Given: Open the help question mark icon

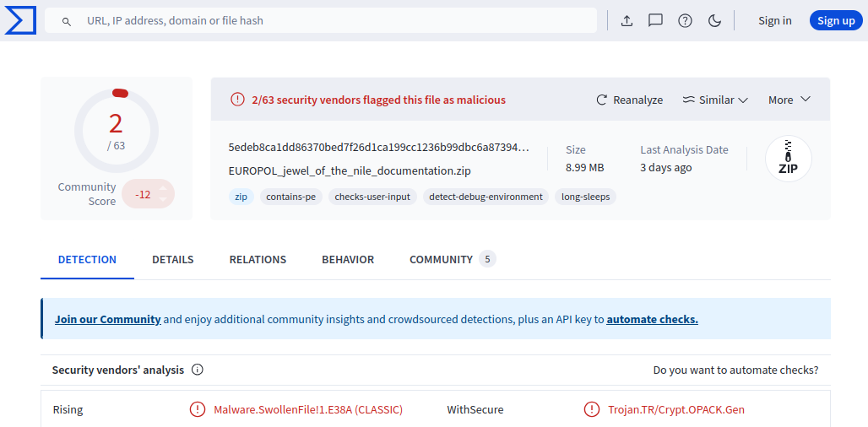Looking at the screenshot, I should coord(686,21).
